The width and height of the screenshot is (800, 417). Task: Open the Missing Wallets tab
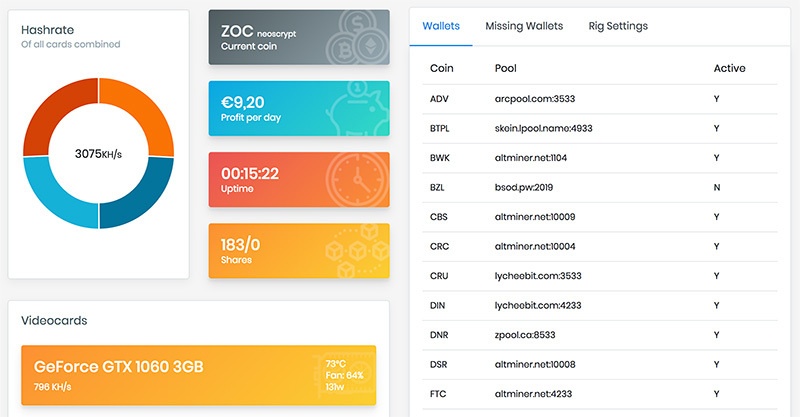pyautogui.click(x=524, y=26)
